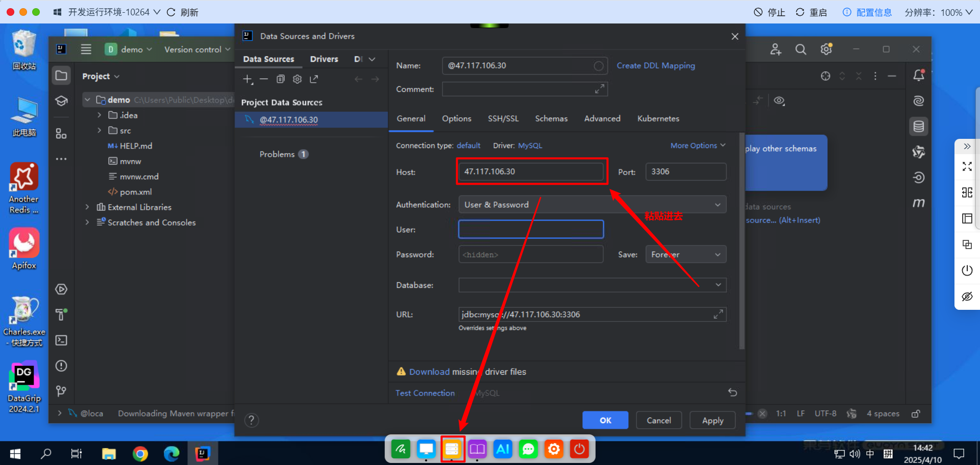Switch to the Kubernetes tab
This screenshot has height=465, width=980.
point(658,118)
